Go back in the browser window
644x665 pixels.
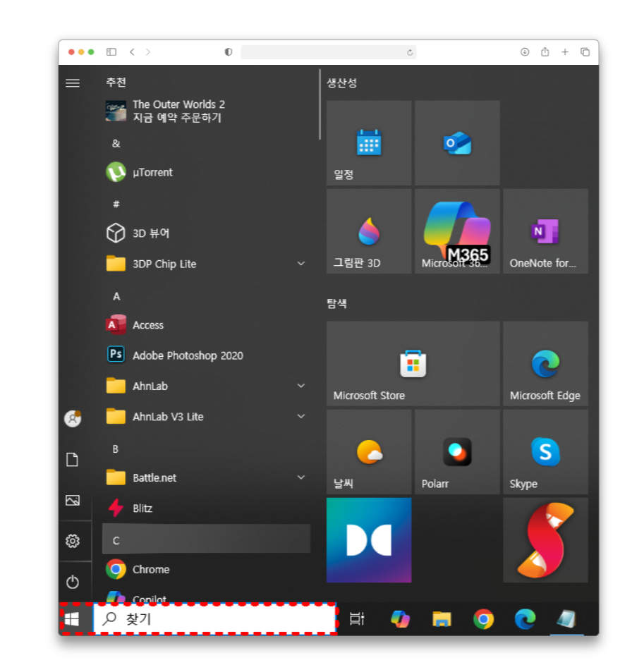click(132, 51)
